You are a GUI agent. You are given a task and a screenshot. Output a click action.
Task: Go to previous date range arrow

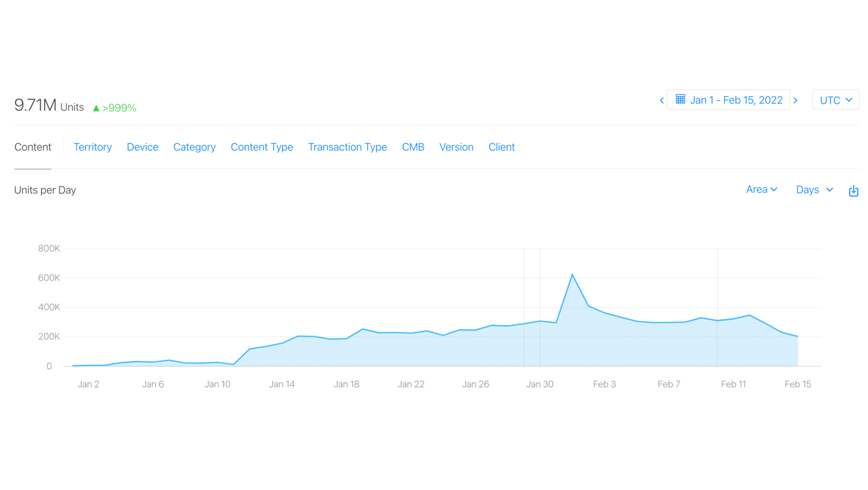pyautogui.click(x=662, y=100)
